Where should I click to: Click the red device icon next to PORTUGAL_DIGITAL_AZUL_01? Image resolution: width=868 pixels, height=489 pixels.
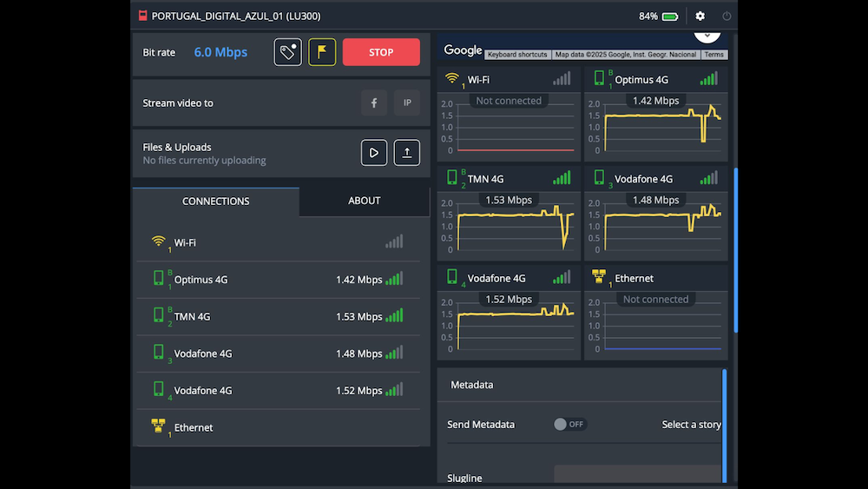[143, 16]
